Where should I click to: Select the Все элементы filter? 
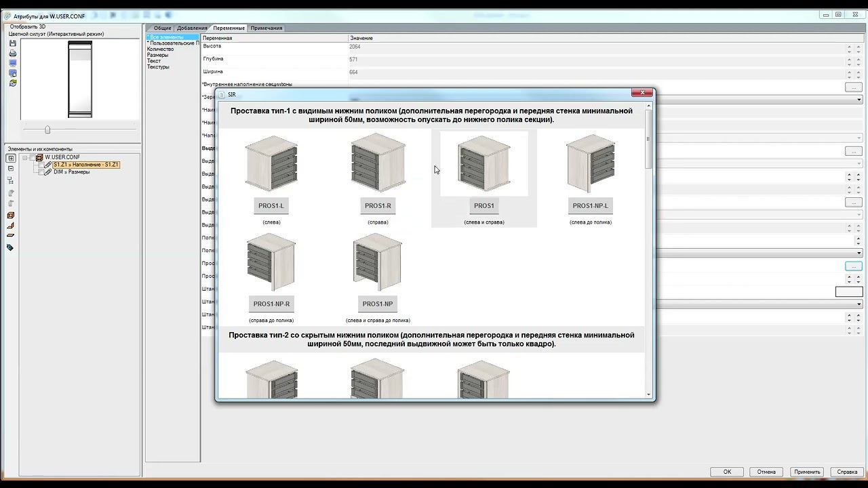tap(173, 37)
